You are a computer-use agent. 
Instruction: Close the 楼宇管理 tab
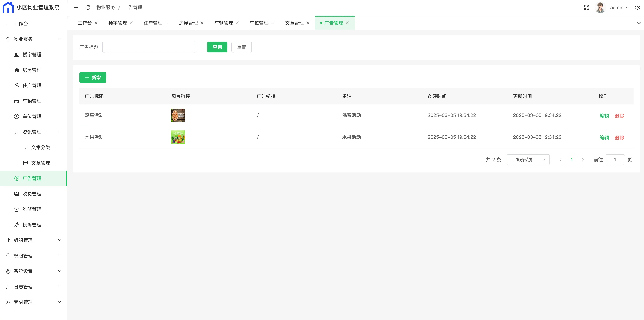pyautogui.click(x=131, y=23)
